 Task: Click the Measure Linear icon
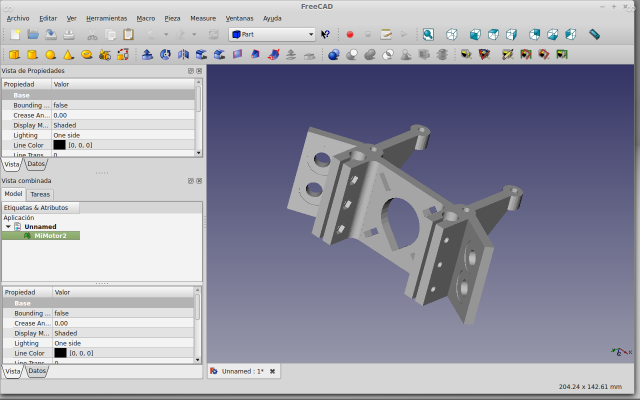[466, 54]
